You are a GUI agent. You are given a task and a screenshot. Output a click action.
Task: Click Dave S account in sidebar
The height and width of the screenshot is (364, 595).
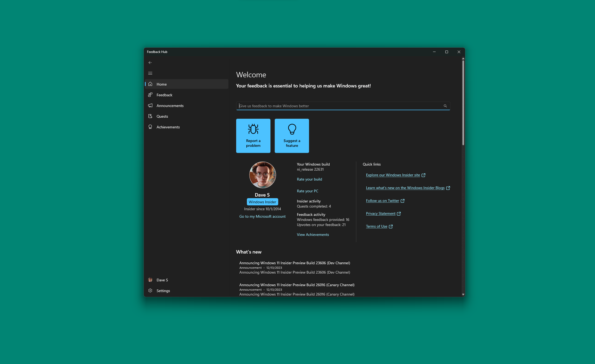pyautogui.click(x=162, y=280)
